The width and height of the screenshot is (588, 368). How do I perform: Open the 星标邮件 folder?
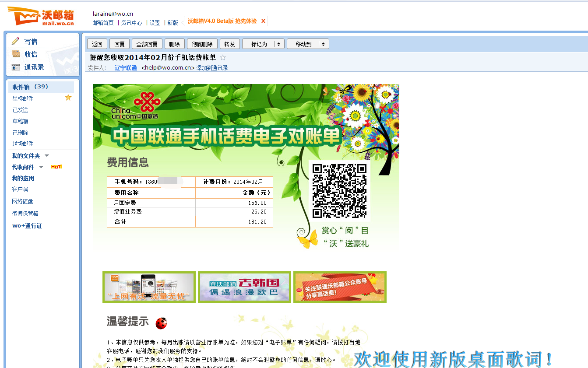click(23, 98)
